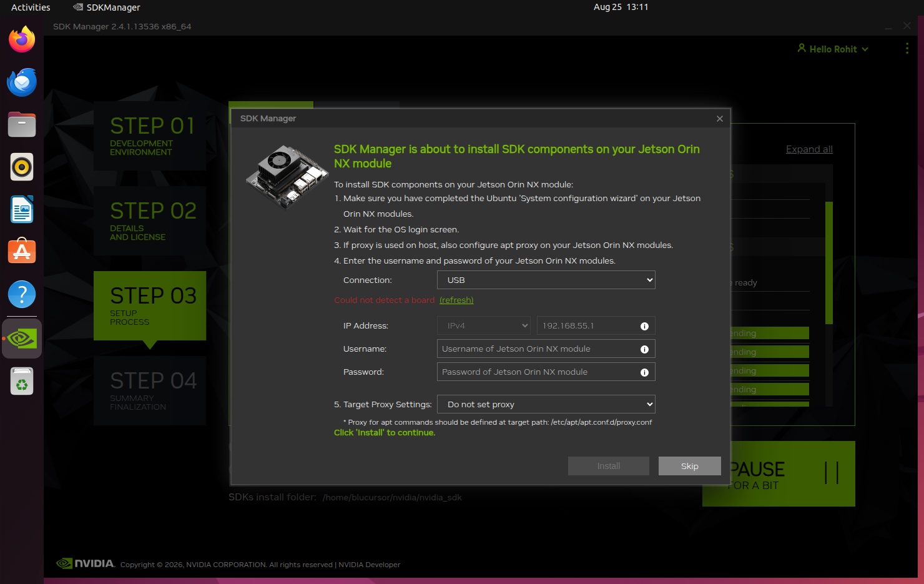
Task: Select STEP 03 Setup Process
Action: click(150, 305)
